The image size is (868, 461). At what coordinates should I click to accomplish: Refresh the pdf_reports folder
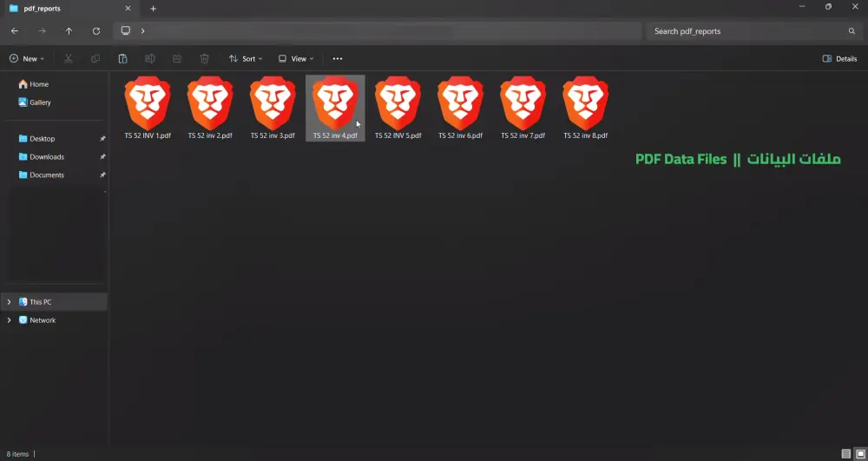96,31
